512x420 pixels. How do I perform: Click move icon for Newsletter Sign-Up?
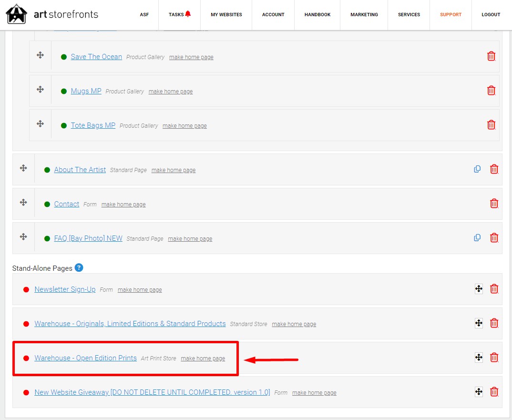pos(479,289)
